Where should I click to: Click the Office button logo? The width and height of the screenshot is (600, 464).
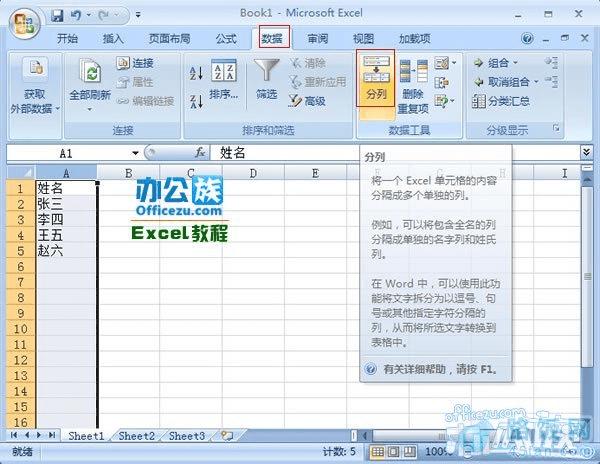pyautogui.click(x=24, y=23)
